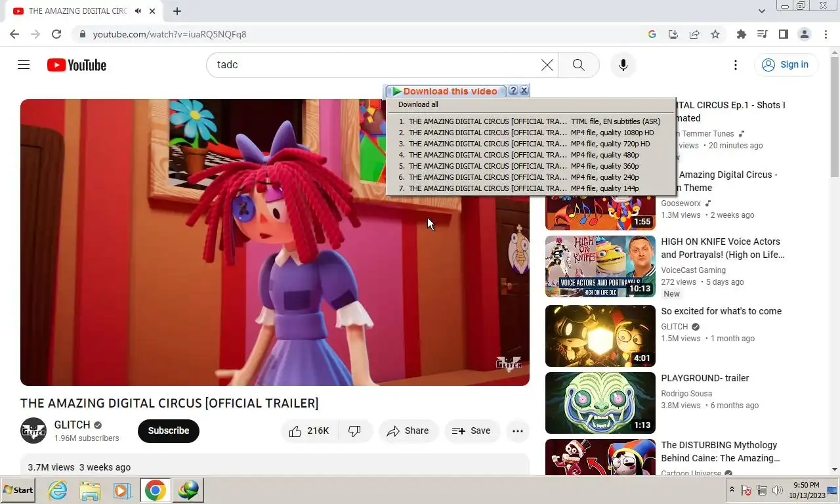Dislike the video
This screenshot has height=504, width=840.
(355, 430)
